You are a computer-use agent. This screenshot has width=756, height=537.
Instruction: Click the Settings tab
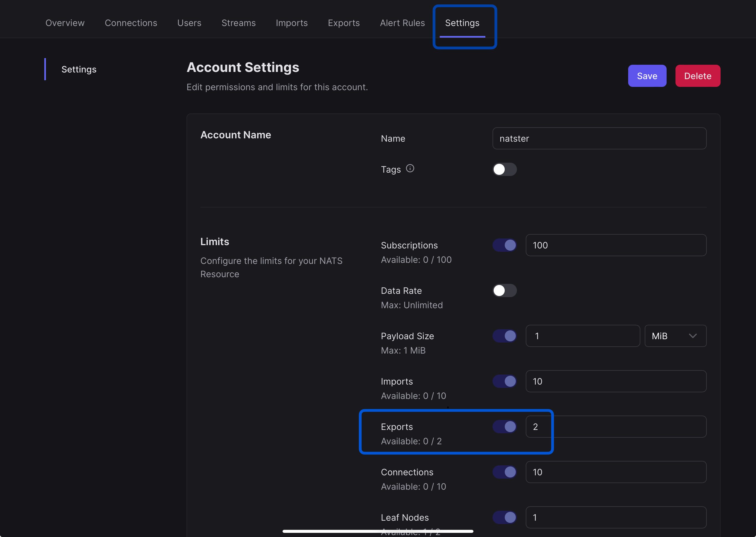click(462, 23)
